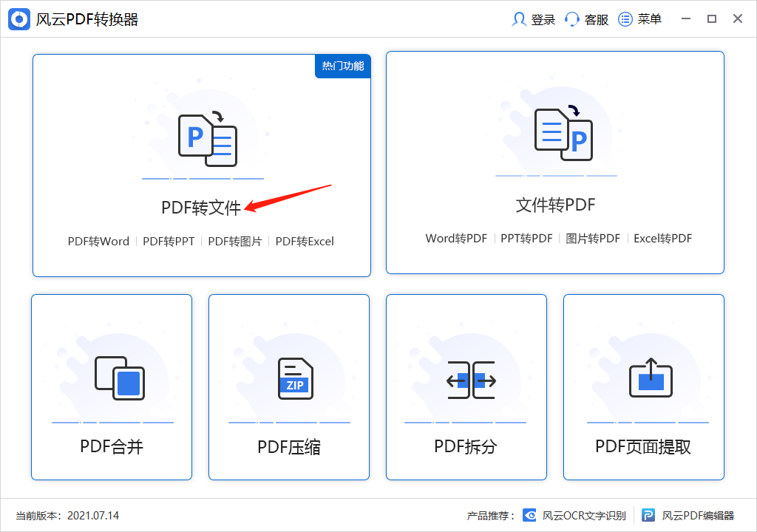Open the PDF转文件 title
Screen dimensions: 757x532
click(x=201, y=208)
